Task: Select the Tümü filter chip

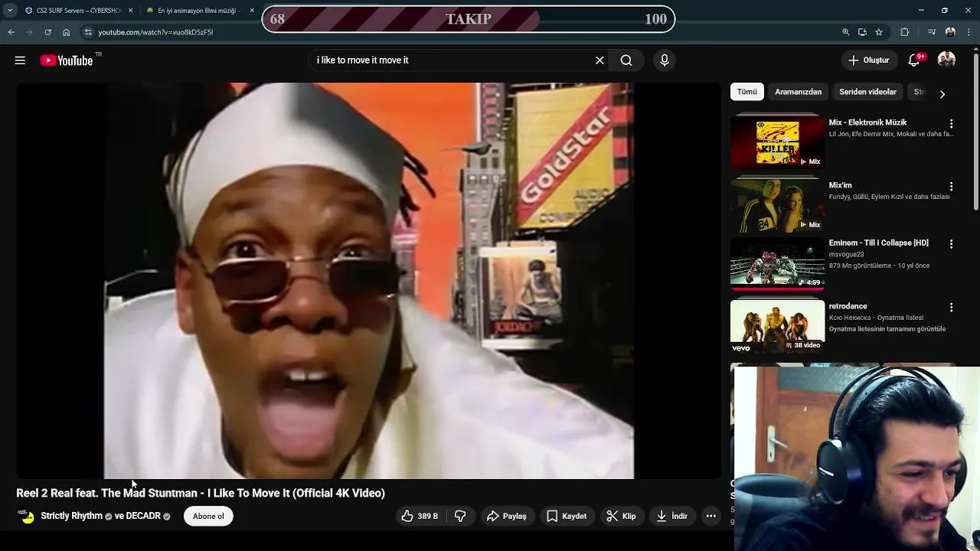Action: click(746, 92)
